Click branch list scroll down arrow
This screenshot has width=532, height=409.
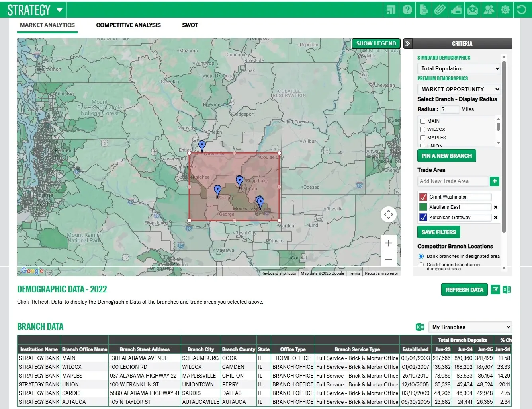pos(498,143)
